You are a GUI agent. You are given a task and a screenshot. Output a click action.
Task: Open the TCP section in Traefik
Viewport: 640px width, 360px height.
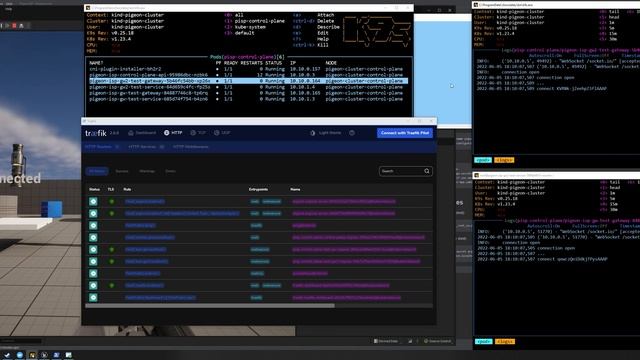[x=198, y=133]
